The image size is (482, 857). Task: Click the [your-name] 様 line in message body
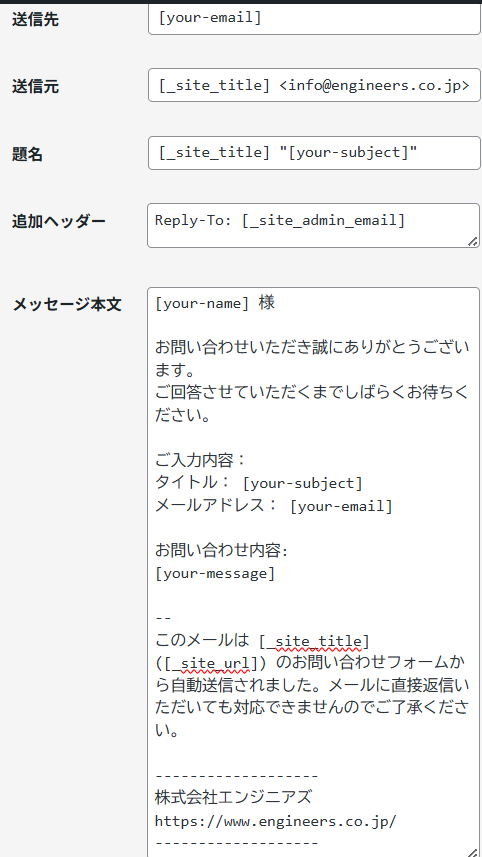click(215, 303)
